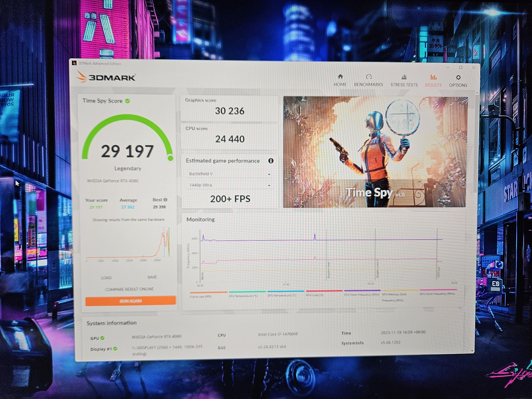Click the Legendary rating label
The image size is (532, 399).
128,168
